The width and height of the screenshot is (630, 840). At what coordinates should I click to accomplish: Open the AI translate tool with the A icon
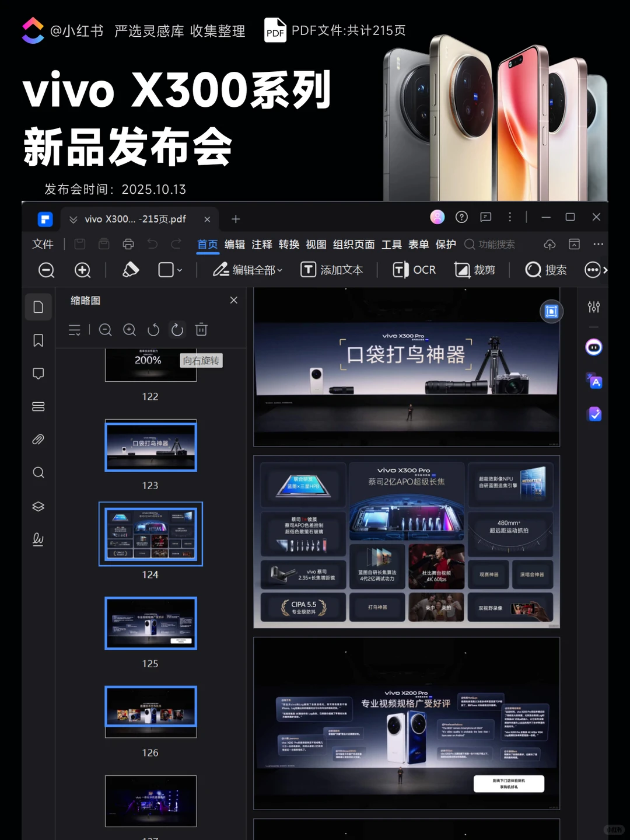[593, 381]
